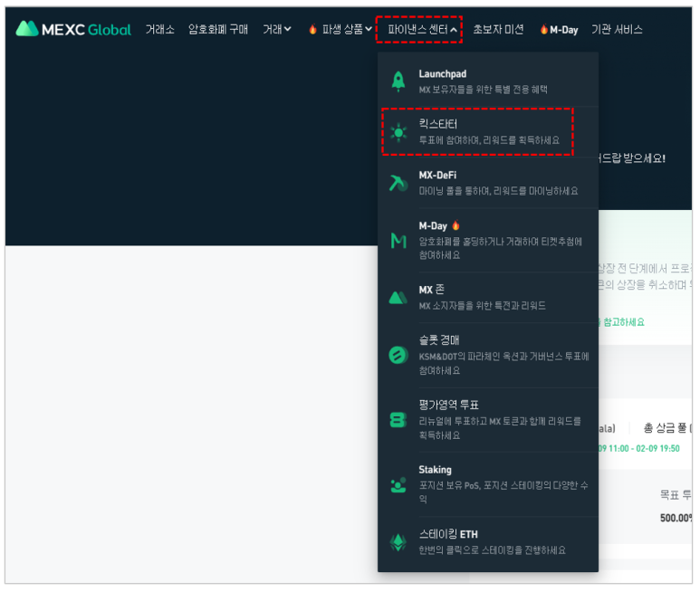Open M-Day from the top navigation
Screen dimensions: 700x592
[564, 30]
